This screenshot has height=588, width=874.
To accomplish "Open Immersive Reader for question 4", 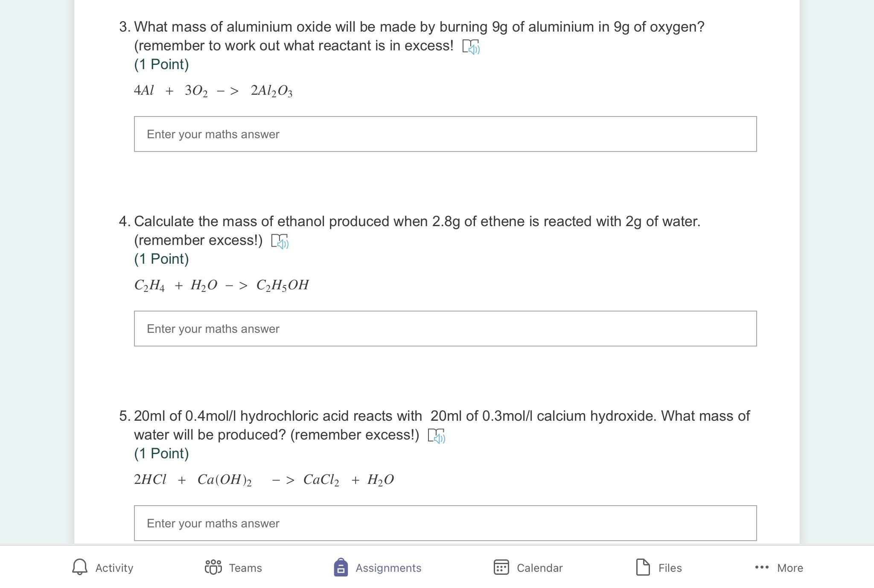I will pyautogui.click(x=280, y=241).
